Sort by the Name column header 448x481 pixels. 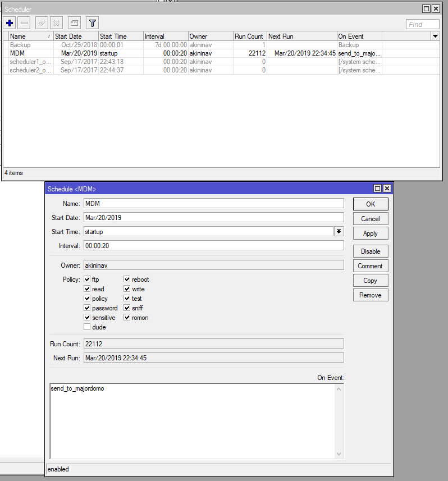coord(31,36)
